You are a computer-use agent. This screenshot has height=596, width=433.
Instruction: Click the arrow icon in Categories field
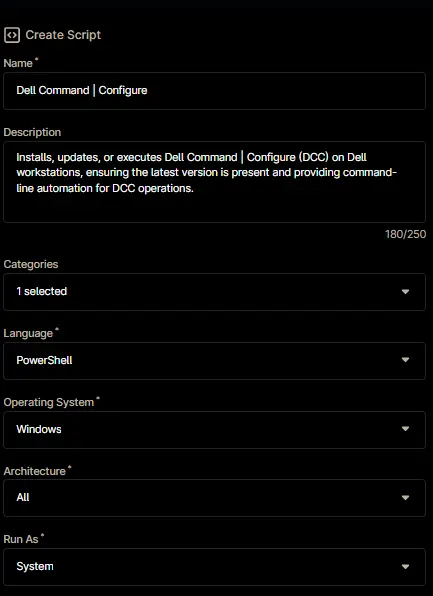(405, 292)
